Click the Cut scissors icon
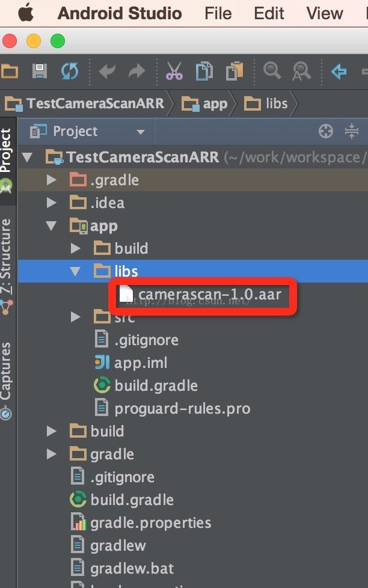 (x=174, y=72)
